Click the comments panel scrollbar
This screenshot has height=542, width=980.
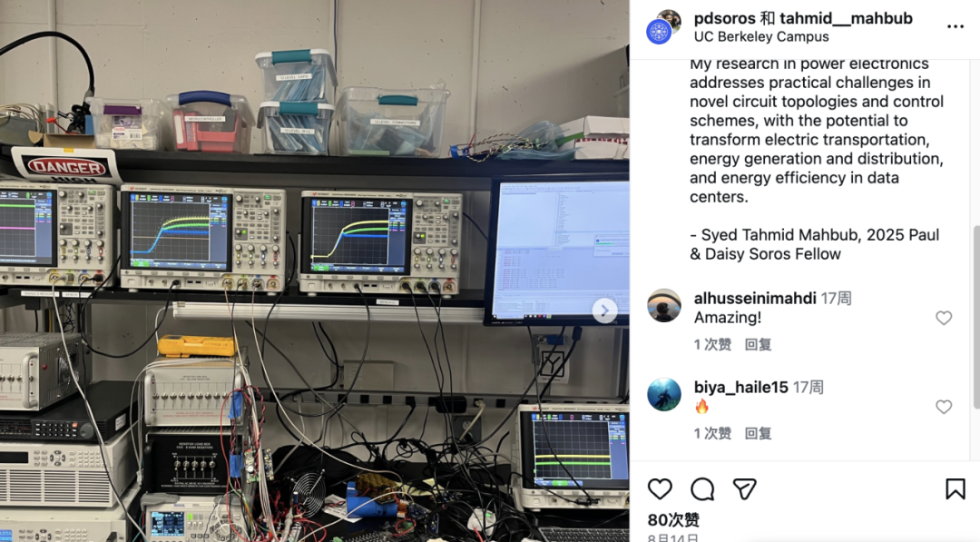click(x=975, y=318)
